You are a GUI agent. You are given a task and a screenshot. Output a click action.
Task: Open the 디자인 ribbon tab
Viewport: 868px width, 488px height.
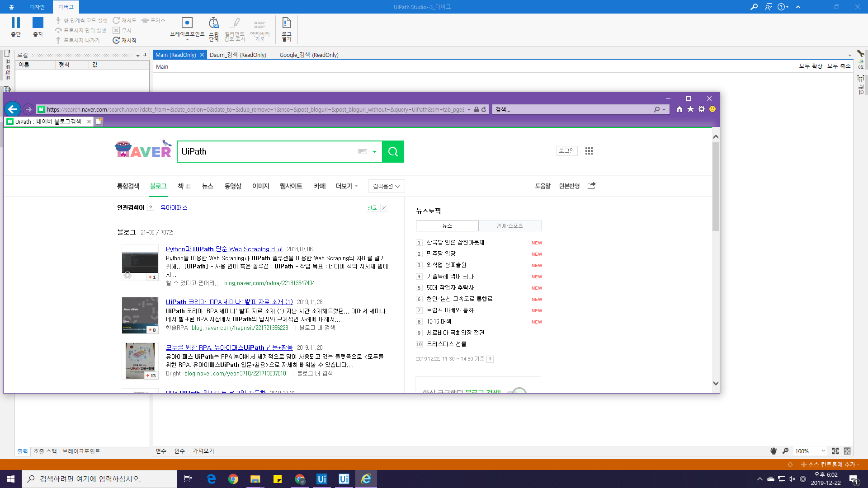37,7
